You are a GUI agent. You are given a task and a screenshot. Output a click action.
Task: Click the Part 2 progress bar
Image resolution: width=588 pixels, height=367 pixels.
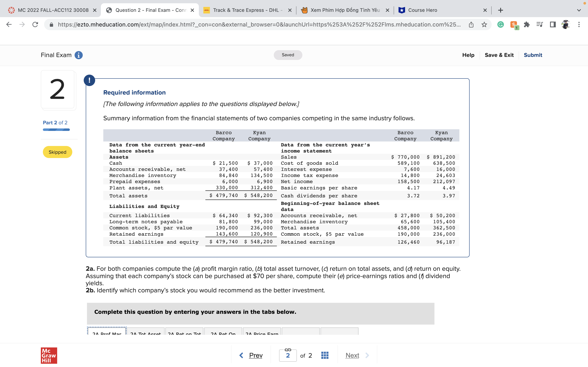[56, 130]
